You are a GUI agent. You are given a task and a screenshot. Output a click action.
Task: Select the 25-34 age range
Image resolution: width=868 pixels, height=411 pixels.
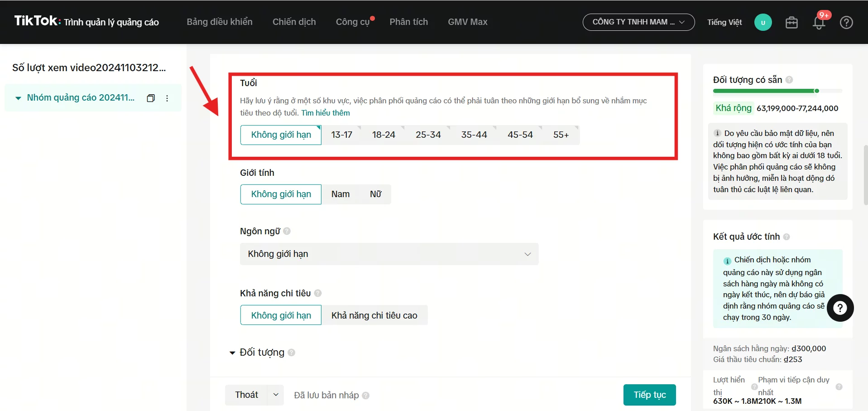click(x=428, y=135)
